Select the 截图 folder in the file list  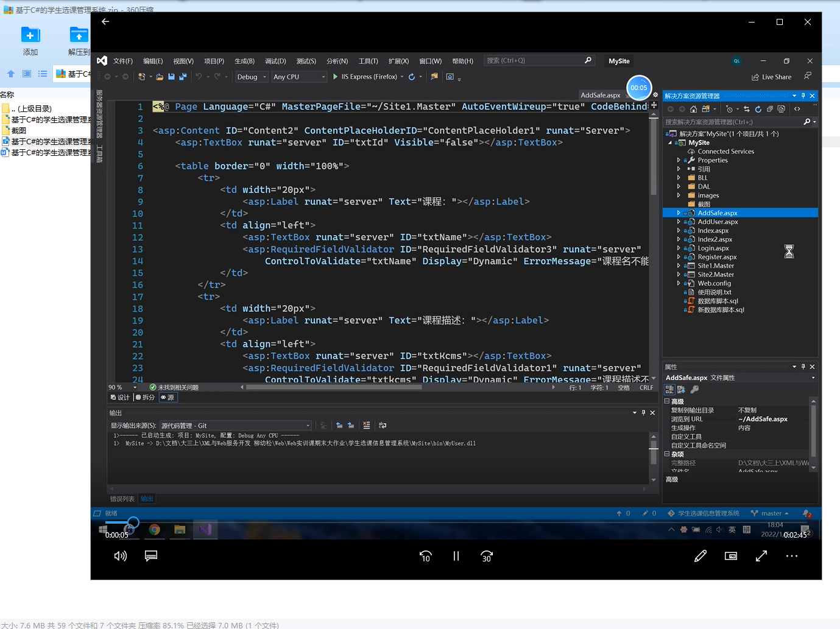pos(19,130)
